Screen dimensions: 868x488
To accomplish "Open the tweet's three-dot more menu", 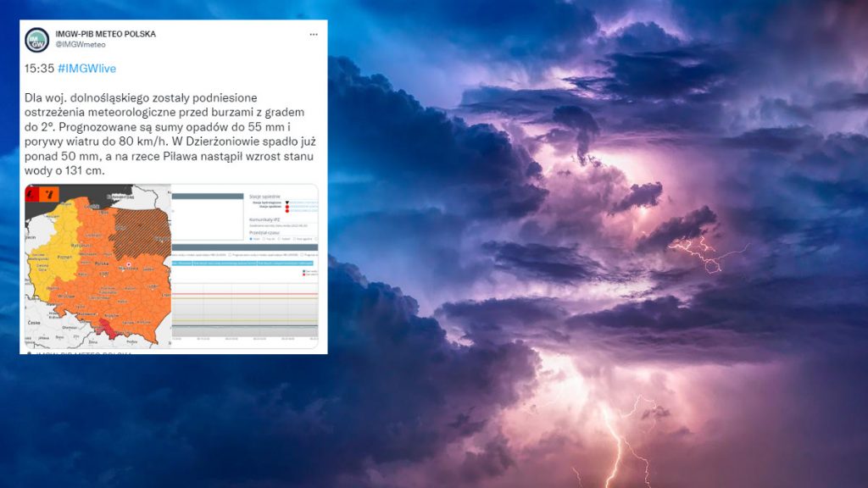I will pos(314,35).
